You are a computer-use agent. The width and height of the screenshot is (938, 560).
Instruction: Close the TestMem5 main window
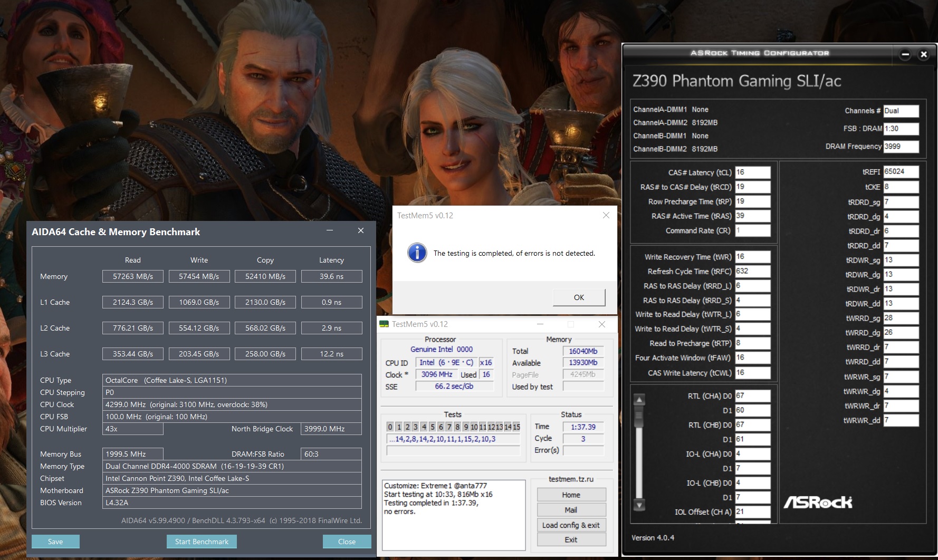[602, 324]
